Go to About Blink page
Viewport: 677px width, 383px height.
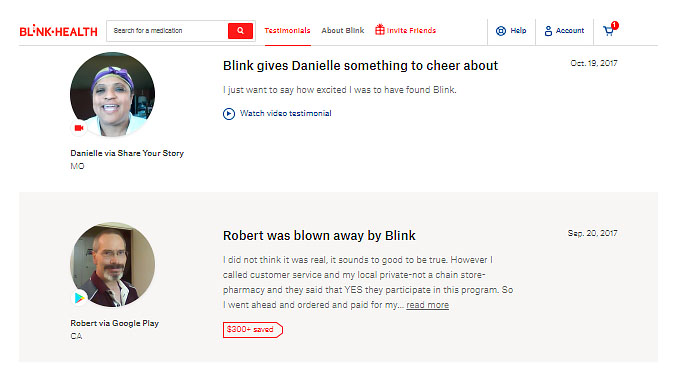pyautogui.click(x=343, y=31)
